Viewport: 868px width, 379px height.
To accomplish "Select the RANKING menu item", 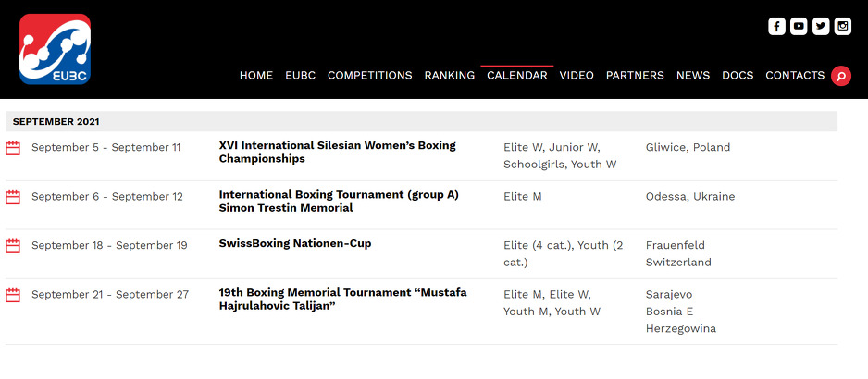I will coord(449,76).
